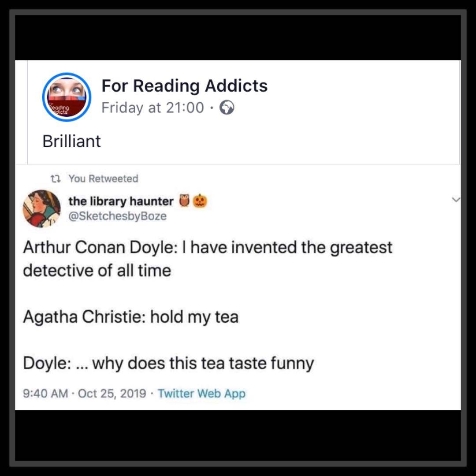Click the library haunter display name
The image size is (476, 476).
tap(121, 201)
